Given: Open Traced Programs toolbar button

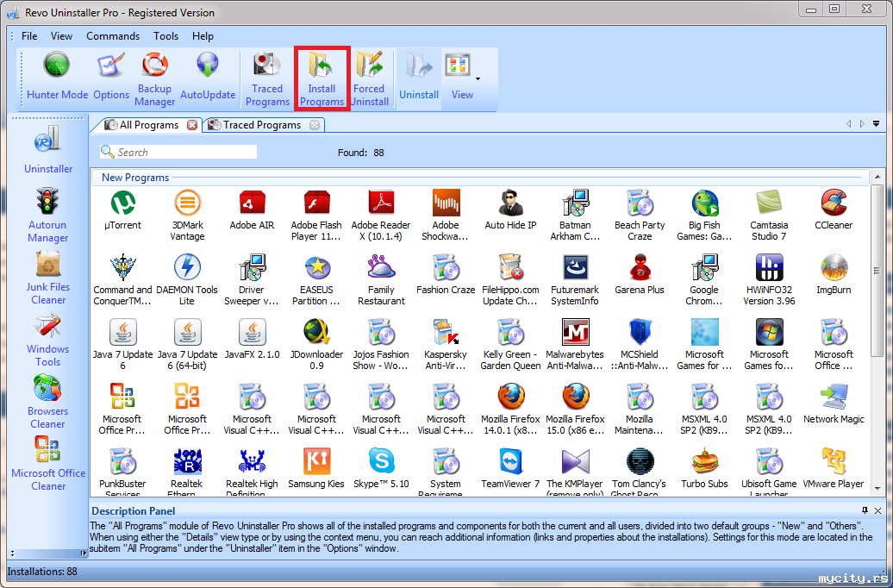Looking at the screenshot, I should tap(267, 78).
